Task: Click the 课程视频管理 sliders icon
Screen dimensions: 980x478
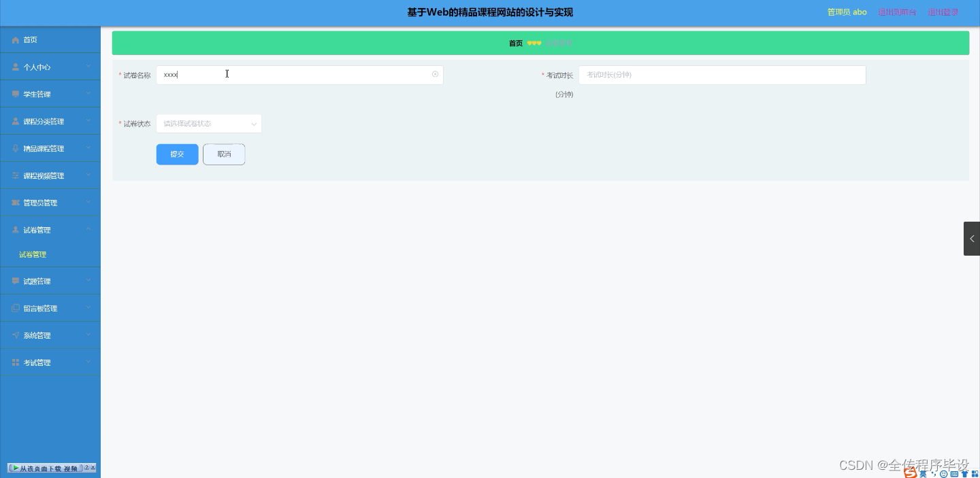Action: coord(16,176)
